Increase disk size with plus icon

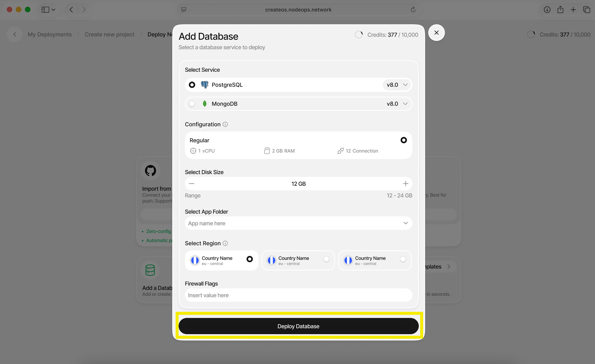(405, 184)
